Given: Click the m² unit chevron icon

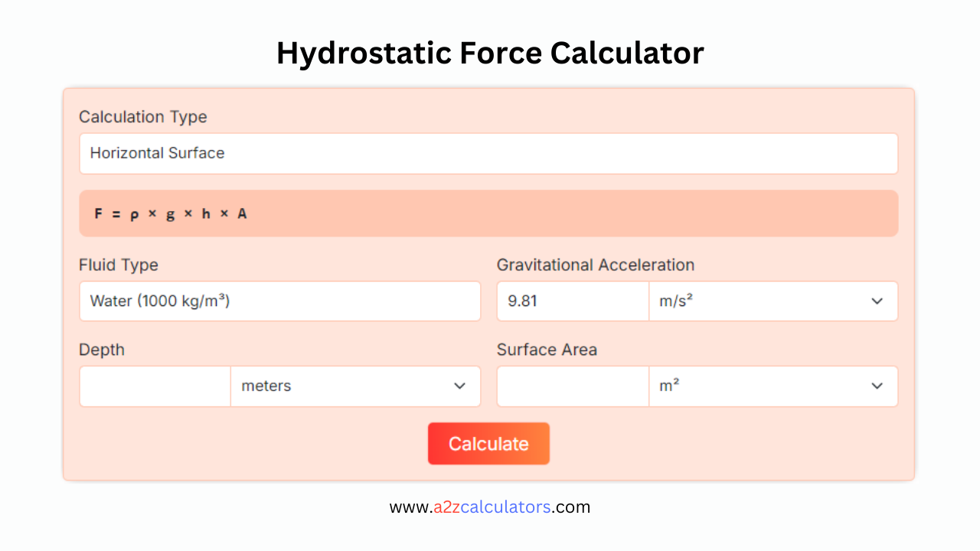Looking at the screenshot, I should click(877, 386).
